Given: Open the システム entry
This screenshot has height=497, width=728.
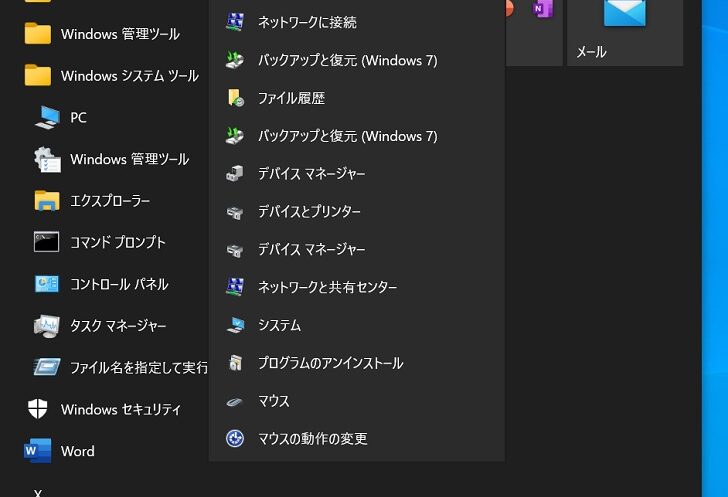Looking at the screenshot, I should pos(357,325).
